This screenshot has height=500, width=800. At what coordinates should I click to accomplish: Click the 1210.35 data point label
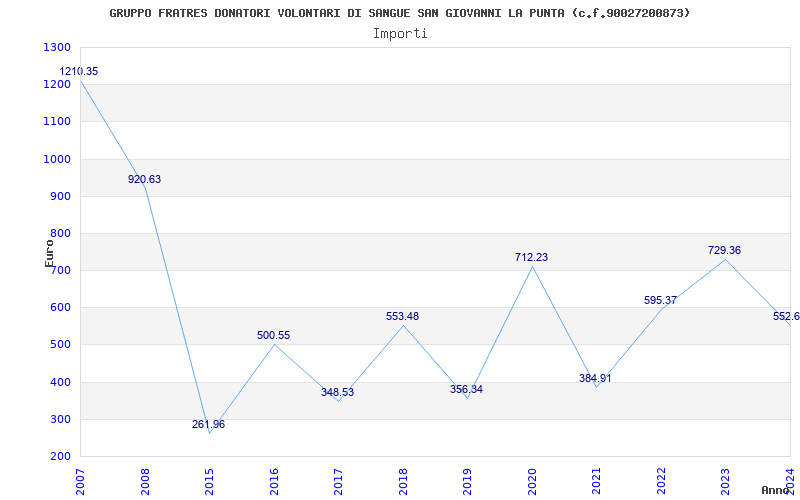tap(79, 72)
